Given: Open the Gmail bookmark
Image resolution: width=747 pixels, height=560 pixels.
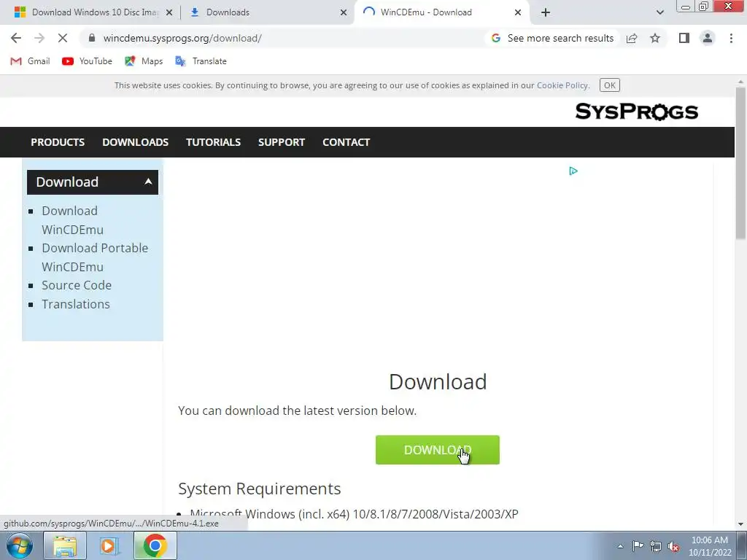Looking at the screenshot, I should (x=30, y=61).
